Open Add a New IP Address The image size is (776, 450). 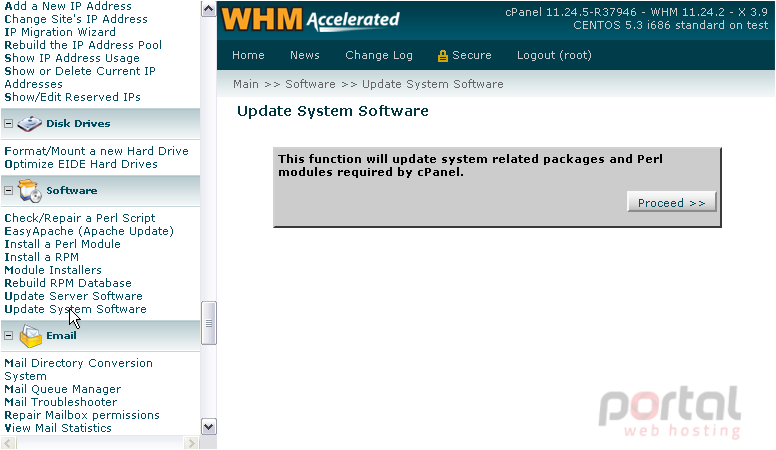[x=68, y=6]
